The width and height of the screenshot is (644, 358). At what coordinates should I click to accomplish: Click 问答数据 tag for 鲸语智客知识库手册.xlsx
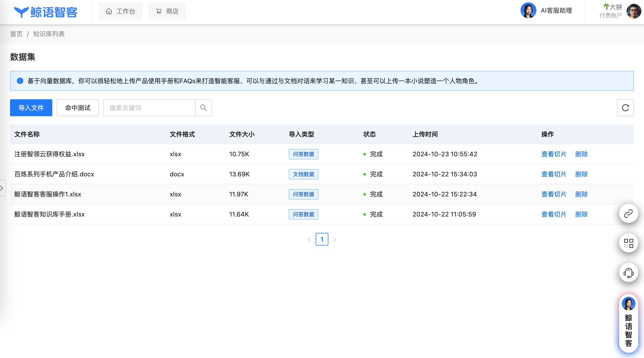[x=303, y=214]
